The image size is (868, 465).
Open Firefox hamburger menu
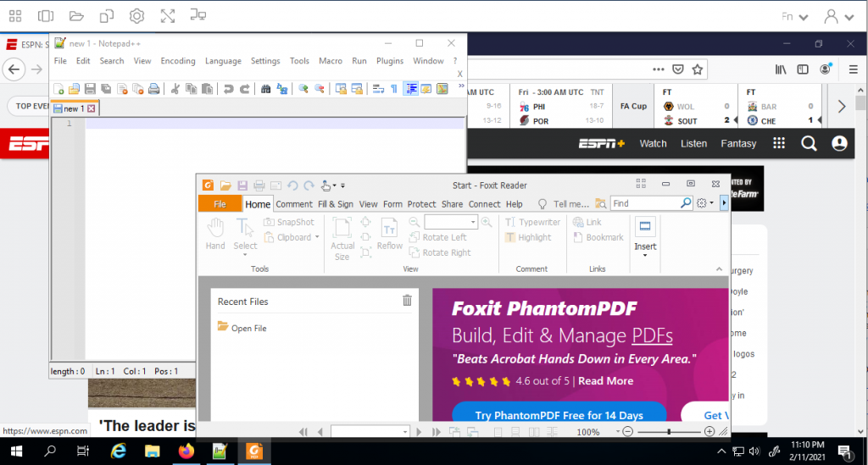pyautogui.click(x=853, y=69)
